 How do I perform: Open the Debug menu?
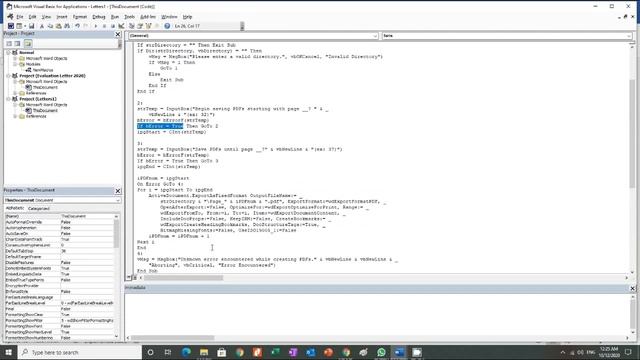99,17
